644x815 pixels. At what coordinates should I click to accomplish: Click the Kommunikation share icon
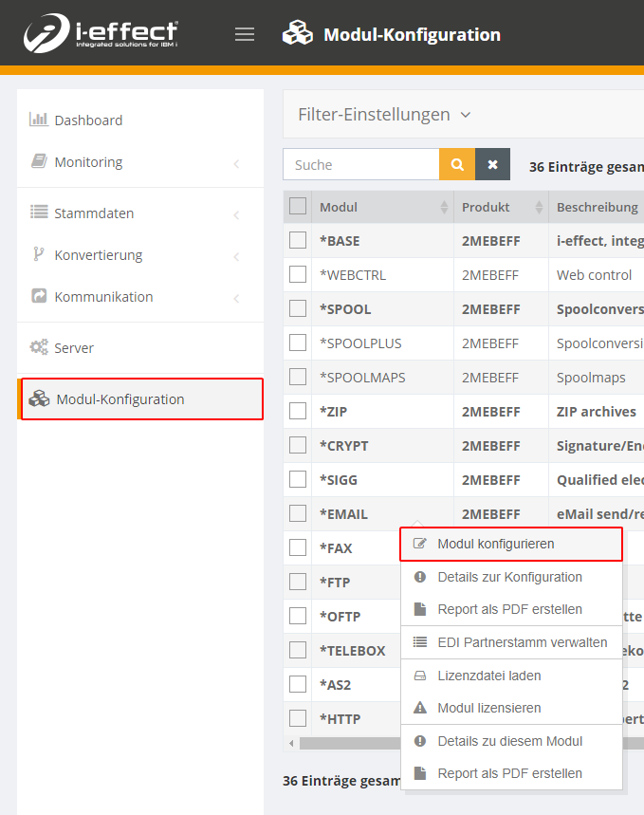click(x=39, y=296)
